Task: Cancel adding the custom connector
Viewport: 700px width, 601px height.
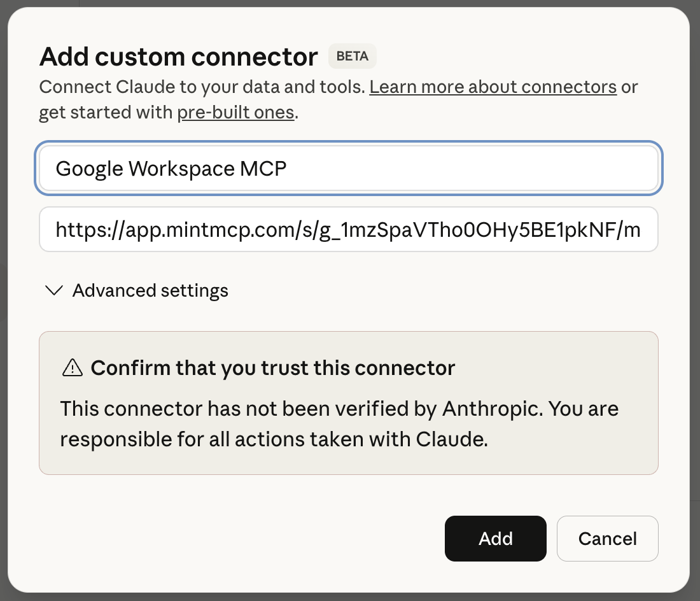Action: 607,539
